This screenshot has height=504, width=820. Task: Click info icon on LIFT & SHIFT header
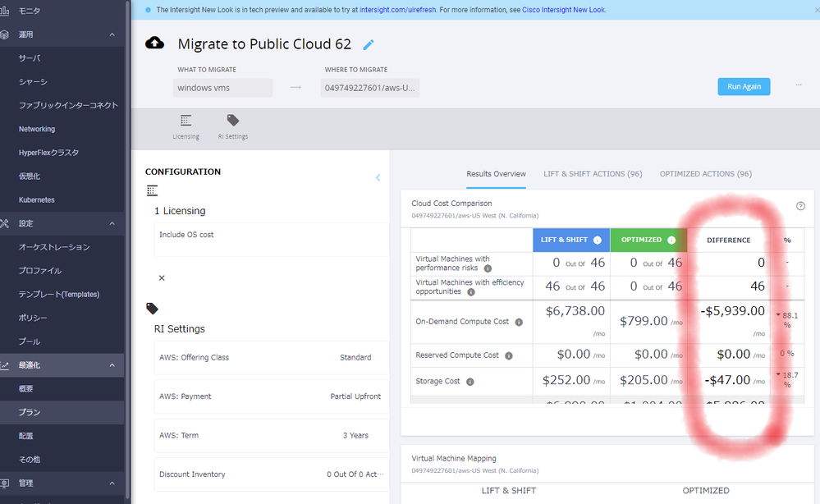(x=598, y=240)
